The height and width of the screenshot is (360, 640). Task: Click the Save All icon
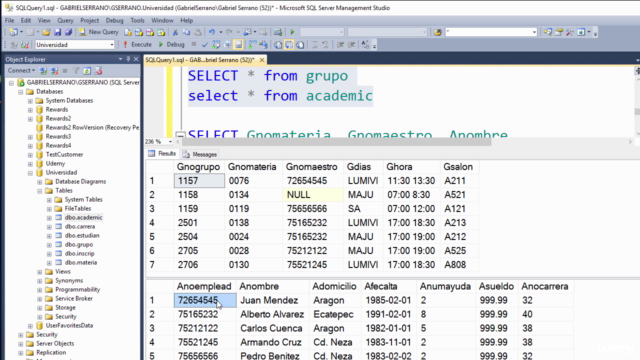68,32
